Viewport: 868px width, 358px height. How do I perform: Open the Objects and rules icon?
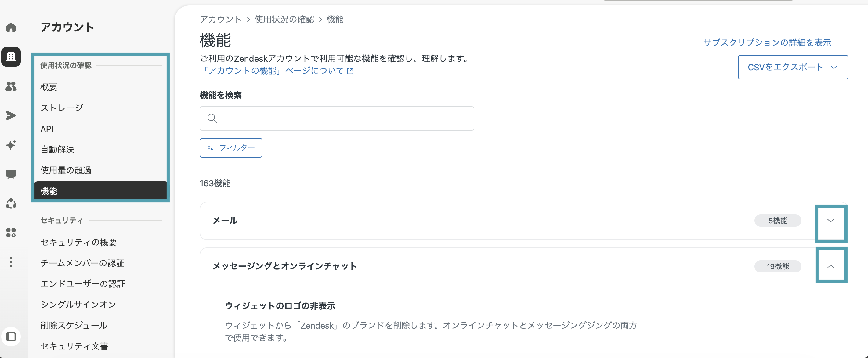[x=11, y=203]
